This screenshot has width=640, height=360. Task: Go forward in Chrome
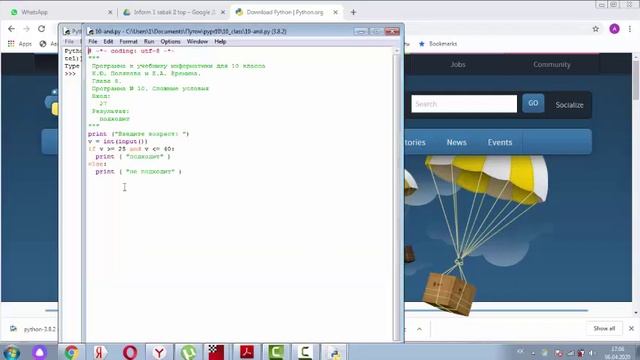(x=27, y=29)
